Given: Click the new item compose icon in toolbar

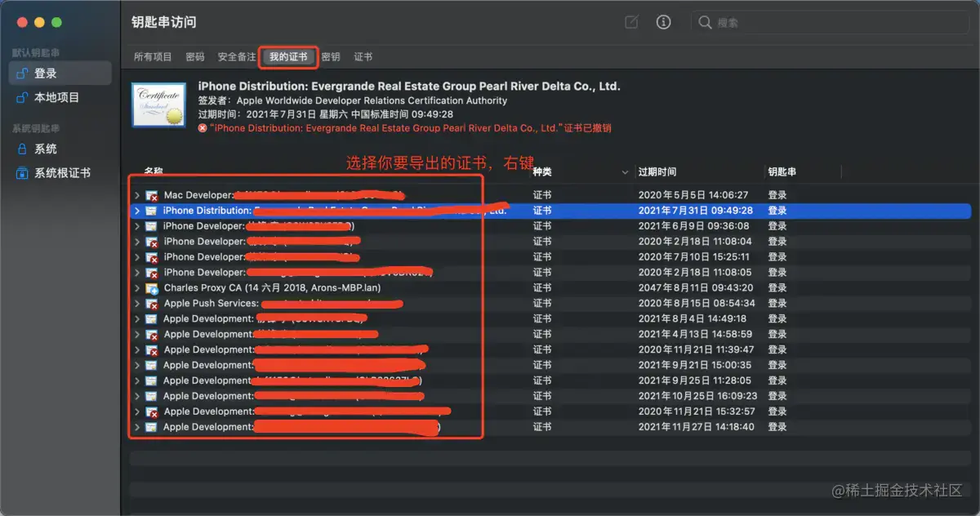Looking at the screenshot, I should click(x=631, y=23).
